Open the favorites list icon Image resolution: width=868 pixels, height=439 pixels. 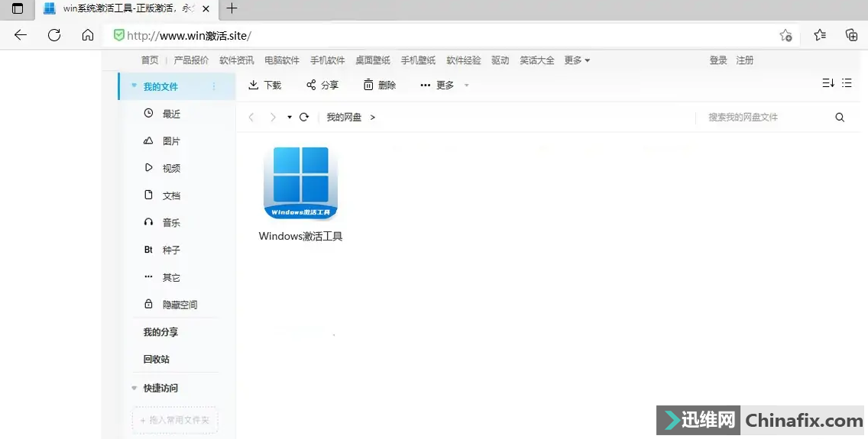[820, 35]
